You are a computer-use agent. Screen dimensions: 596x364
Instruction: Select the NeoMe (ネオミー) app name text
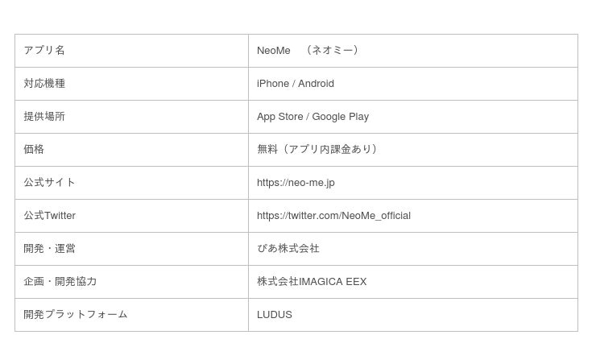308,51
